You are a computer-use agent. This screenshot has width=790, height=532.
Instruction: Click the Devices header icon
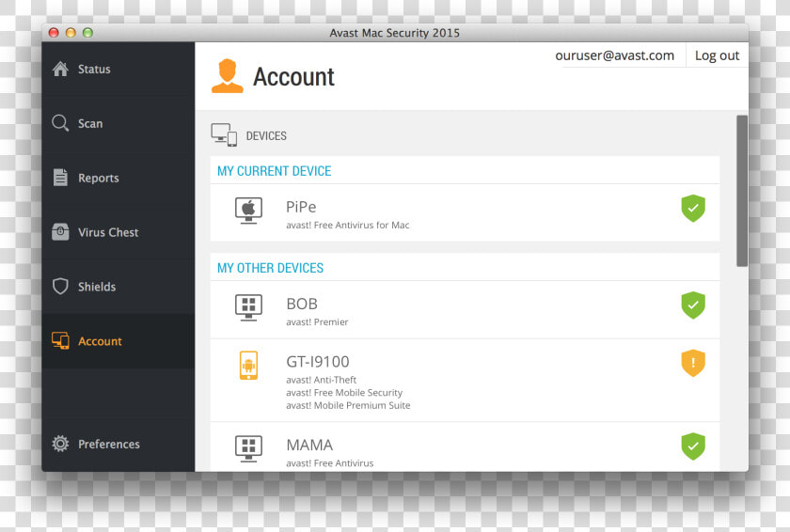click(x=224, y=135)
